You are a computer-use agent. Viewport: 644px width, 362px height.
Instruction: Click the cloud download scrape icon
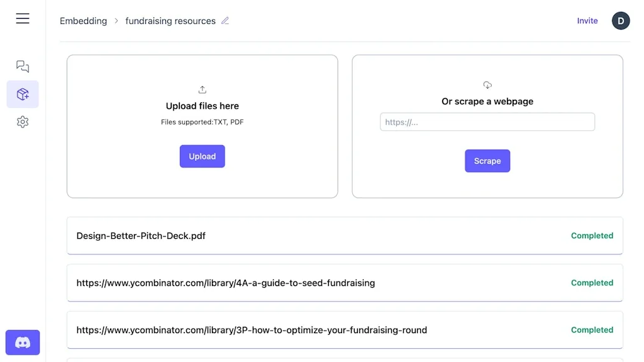(487, 85)
